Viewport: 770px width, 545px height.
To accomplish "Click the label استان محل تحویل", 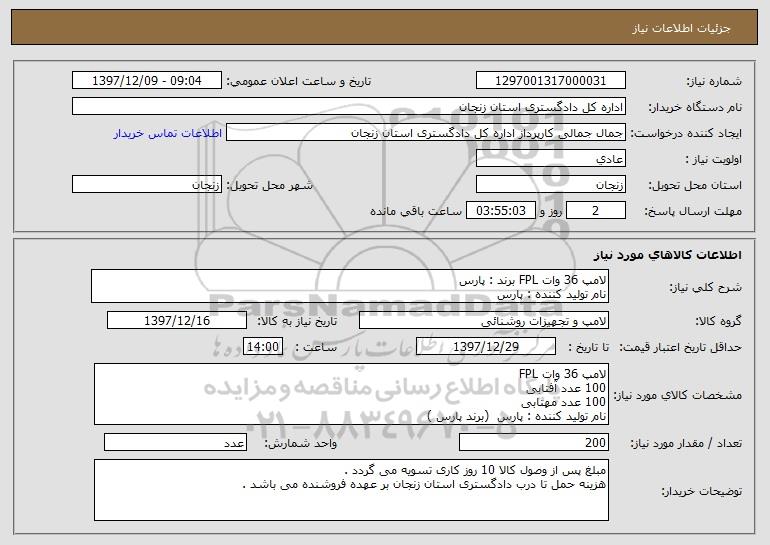I will [695, 186].
